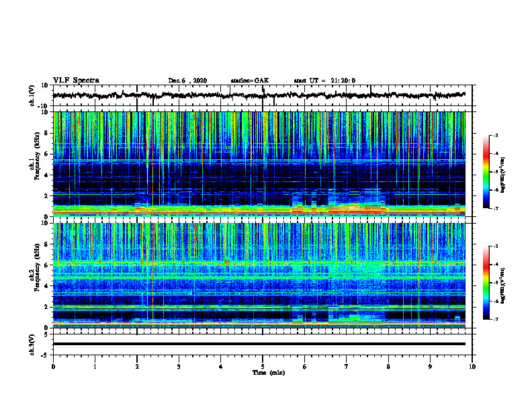Click the "8" kHz tick on ch.2 spectrogram axis
Viewport: 532px width, 411px height.
[x=46, y=244]
